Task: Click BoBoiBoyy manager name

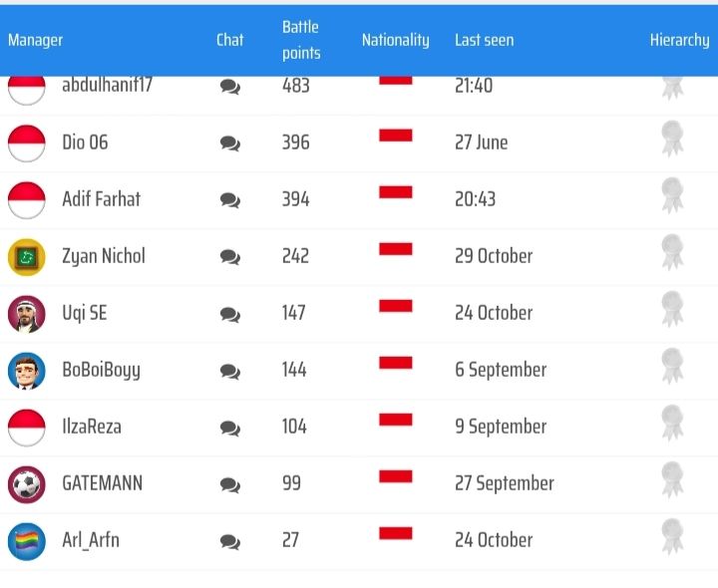Action: (101, 370)
